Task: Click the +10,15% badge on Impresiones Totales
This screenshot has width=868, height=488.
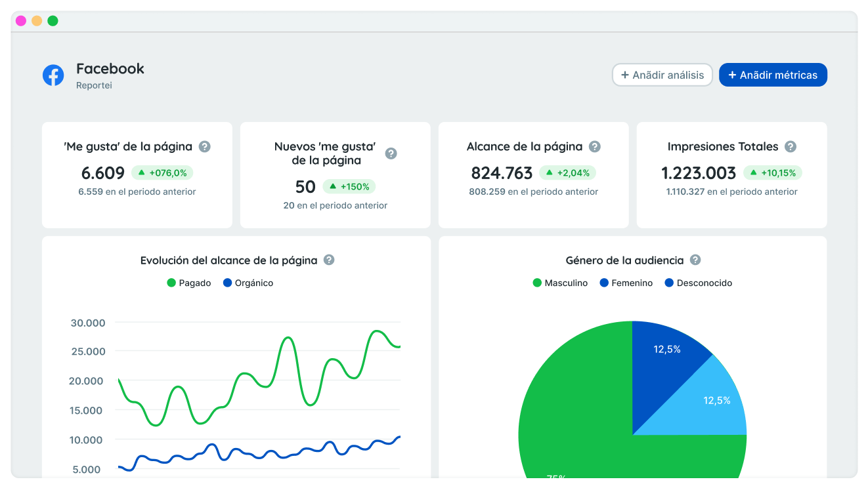Action: [773, 173]
